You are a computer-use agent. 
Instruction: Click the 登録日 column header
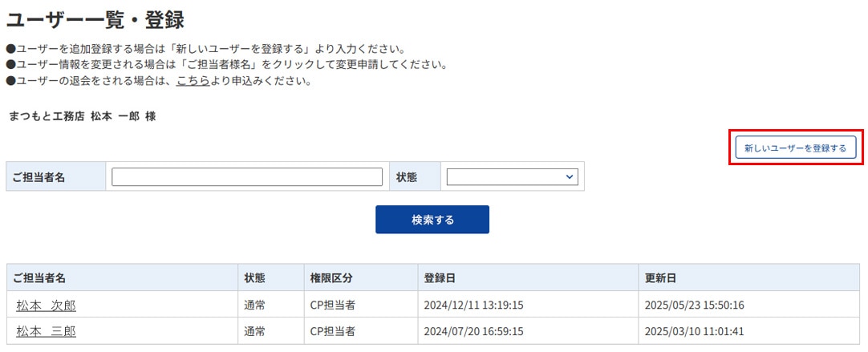point(440,278)
